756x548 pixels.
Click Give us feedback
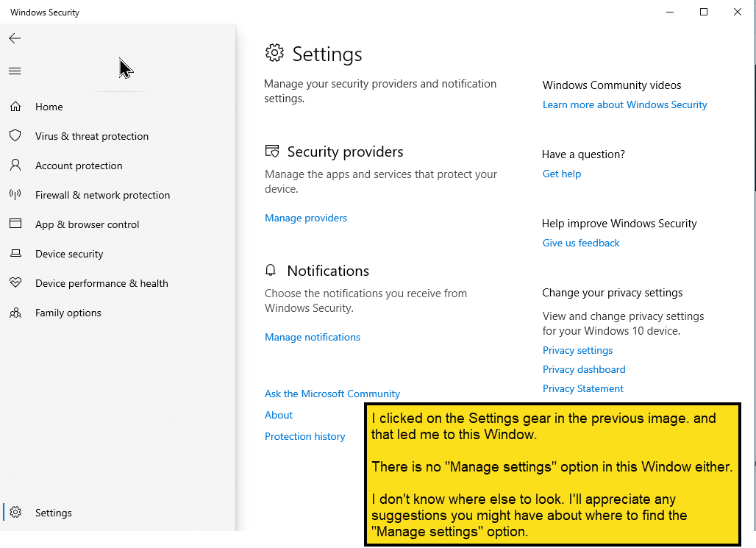580,243
